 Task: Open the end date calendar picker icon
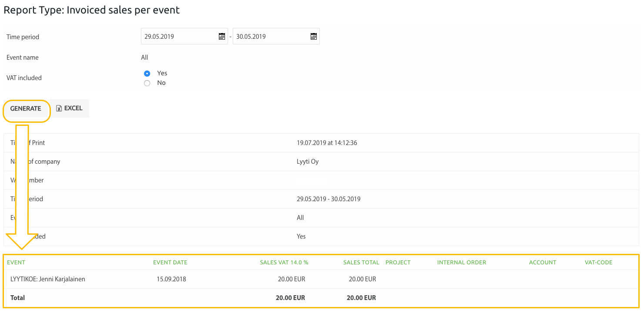[314, 37]
